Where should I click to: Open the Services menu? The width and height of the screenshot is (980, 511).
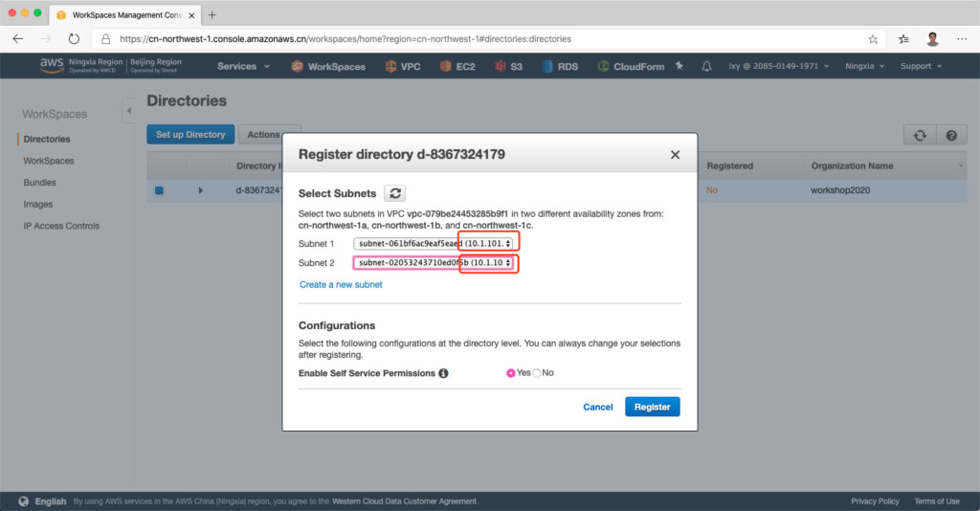(243, 66)
